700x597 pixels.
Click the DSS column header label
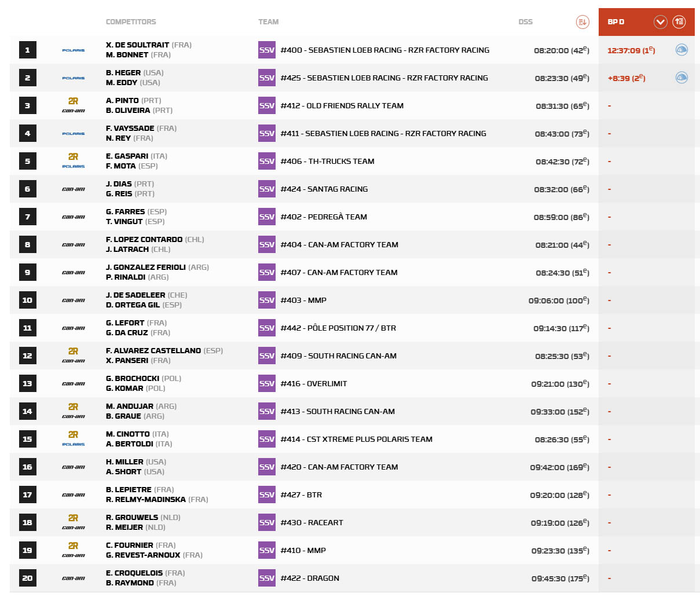pyautogui.click(x=525, y=22)
